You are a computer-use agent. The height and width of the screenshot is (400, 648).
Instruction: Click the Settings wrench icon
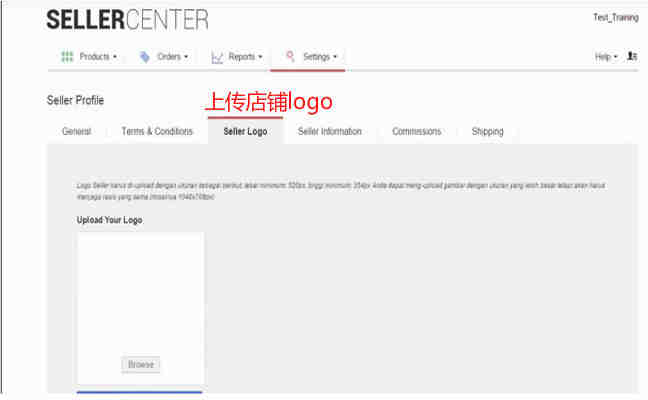291,57
